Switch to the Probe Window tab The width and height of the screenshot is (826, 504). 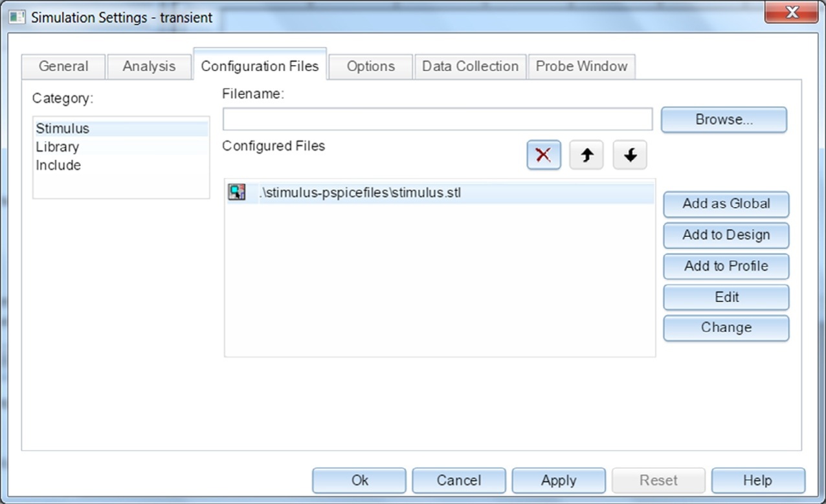point(581,67)
